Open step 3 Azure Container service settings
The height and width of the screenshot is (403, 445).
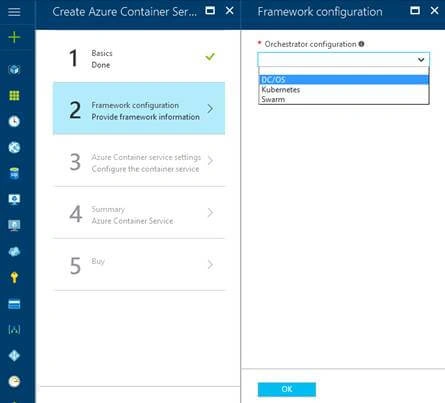(x=139, y=161)
